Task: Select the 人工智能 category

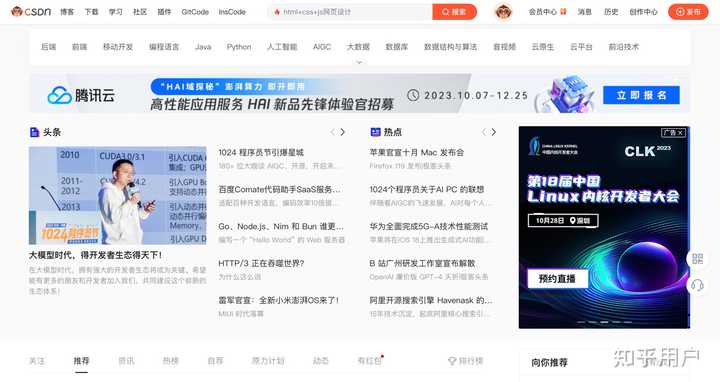Action: coord(282,47)
